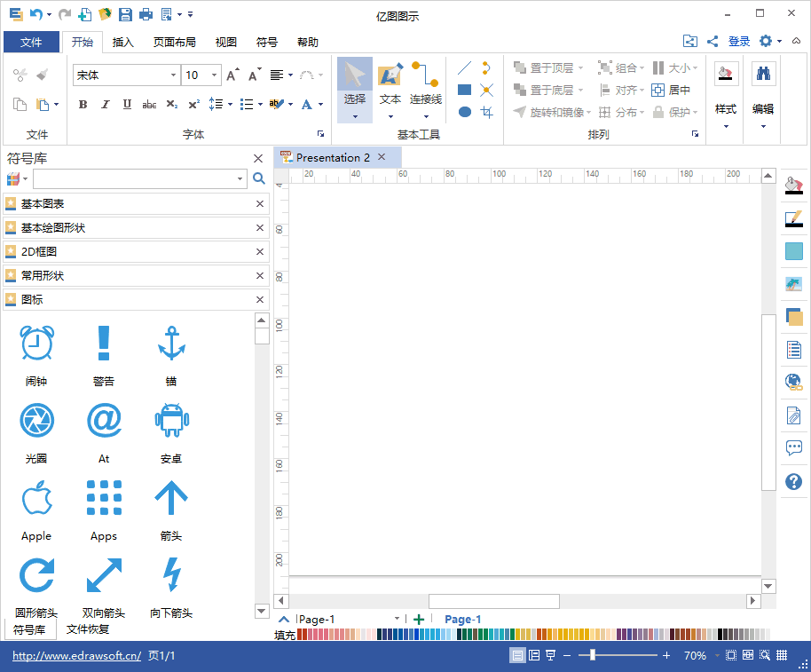Click the symbol library search magnifier
The image size is (811, 672).
(259, 179)
